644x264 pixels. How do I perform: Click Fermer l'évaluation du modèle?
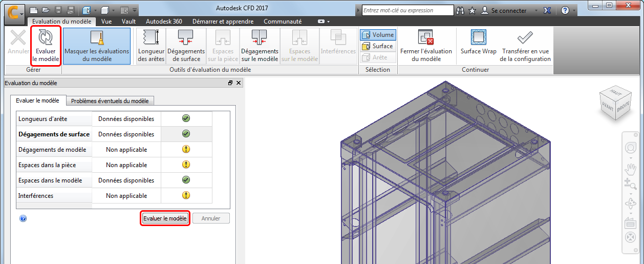coord(426,46)
